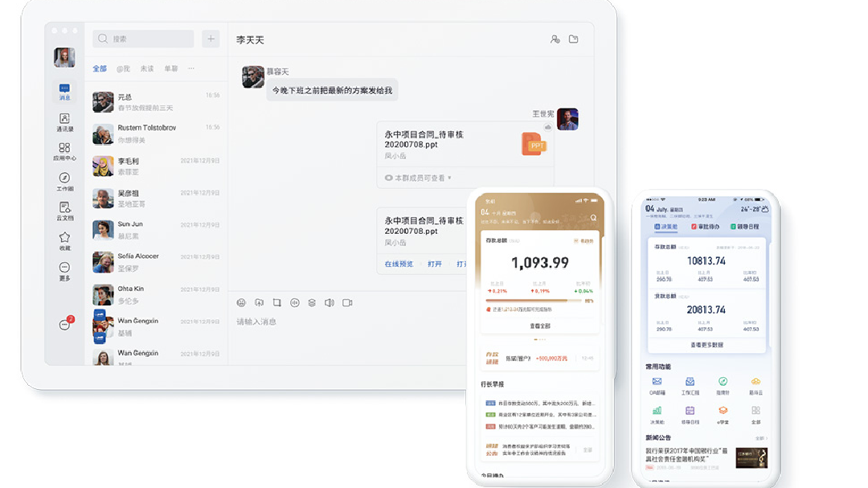This screenshot has height=488, width=868.
Task: Open the 收藏 favorites star icon
Action: tap(64, 240)
